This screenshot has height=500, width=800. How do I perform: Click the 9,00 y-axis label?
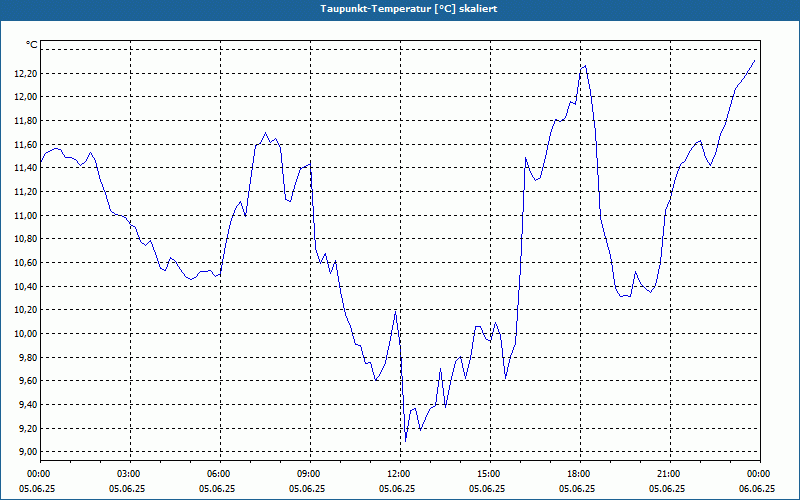pos(29,452)
